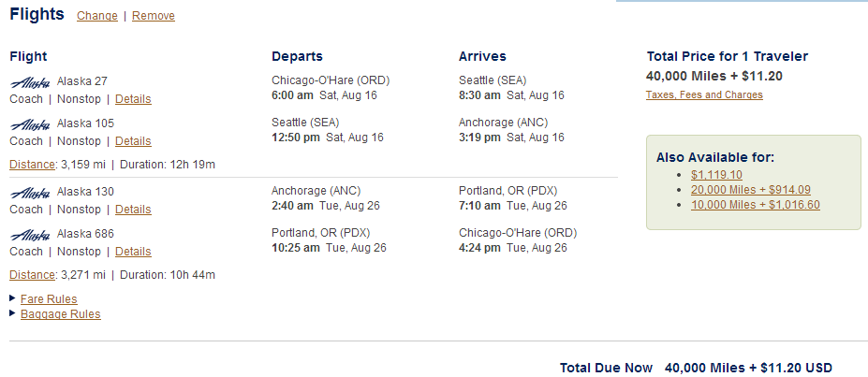Click the Alaska logo beside flight 686

click(x=30, y=234)
